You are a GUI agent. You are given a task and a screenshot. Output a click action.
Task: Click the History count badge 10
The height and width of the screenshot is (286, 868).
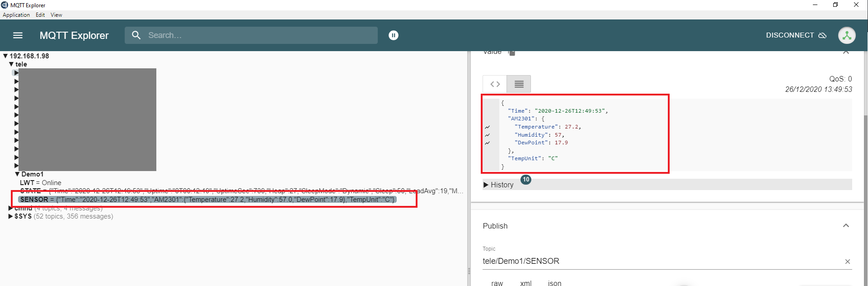(x=526, y=179)
